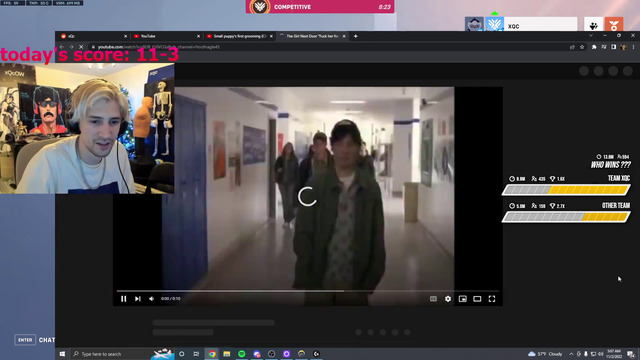Seek on the video progress bar
Viewport: 640px width, 360px height.
tap(308, 291)
